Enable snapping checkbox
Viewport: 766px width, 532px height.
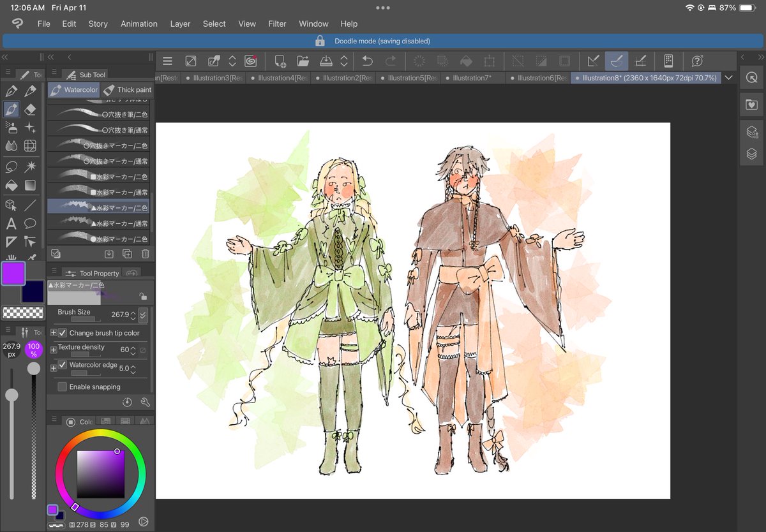[x=63, y=387]
